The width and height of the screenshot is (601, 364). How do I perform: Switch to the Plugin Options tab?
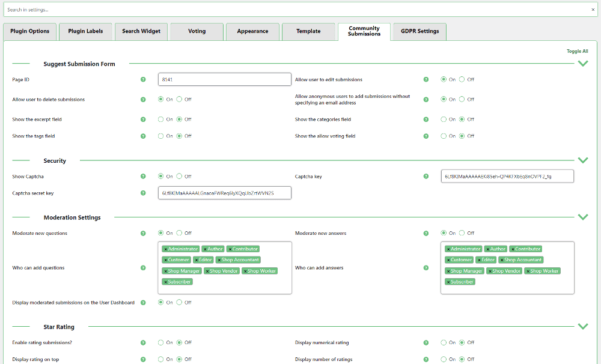[x=30, y=31]
